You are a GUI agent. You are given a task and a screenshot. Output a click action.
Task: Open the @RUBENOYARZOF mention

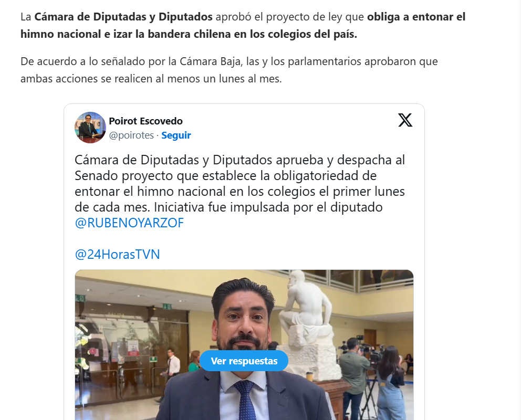pyautogui.click(x=129, y=223)
